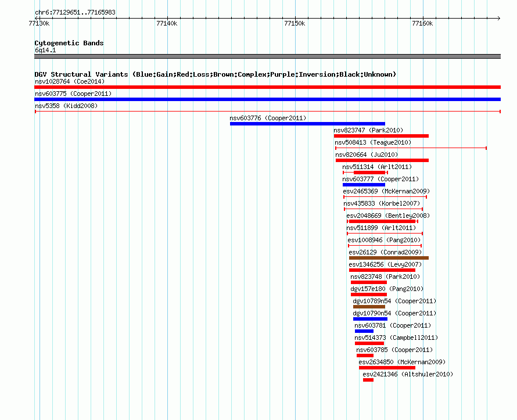This screenshot has width=517, height=420.
Task: Open the nsv603776 (Cooper2011) label
Action: pyautogui.click(x=268, y=118)
